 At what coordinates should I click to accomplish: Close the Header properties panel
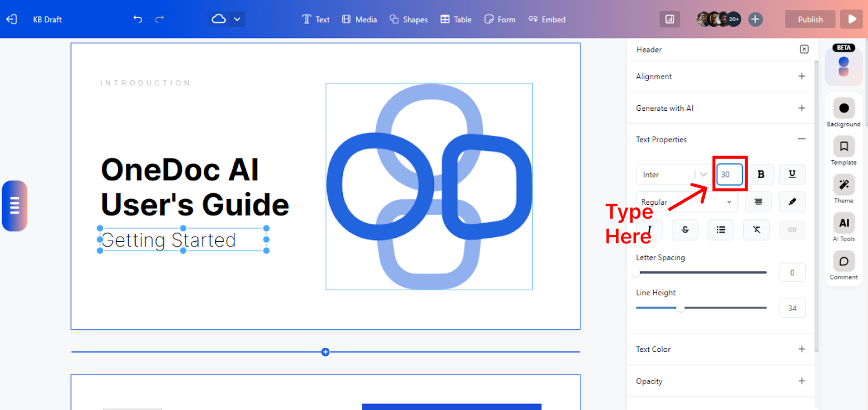[804, 49]
